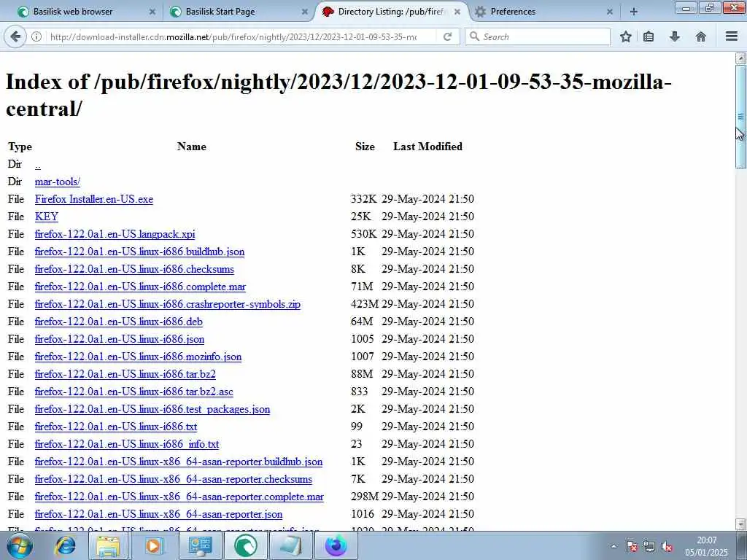Close the Basilisk Start Page tab

coord(305,12)
